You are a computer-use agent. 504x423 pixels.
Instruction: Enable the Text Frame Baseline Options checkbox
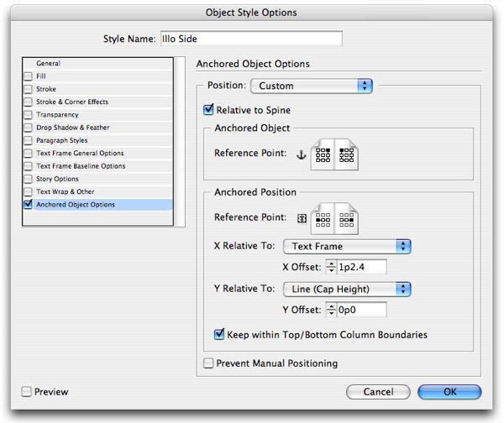29,166
